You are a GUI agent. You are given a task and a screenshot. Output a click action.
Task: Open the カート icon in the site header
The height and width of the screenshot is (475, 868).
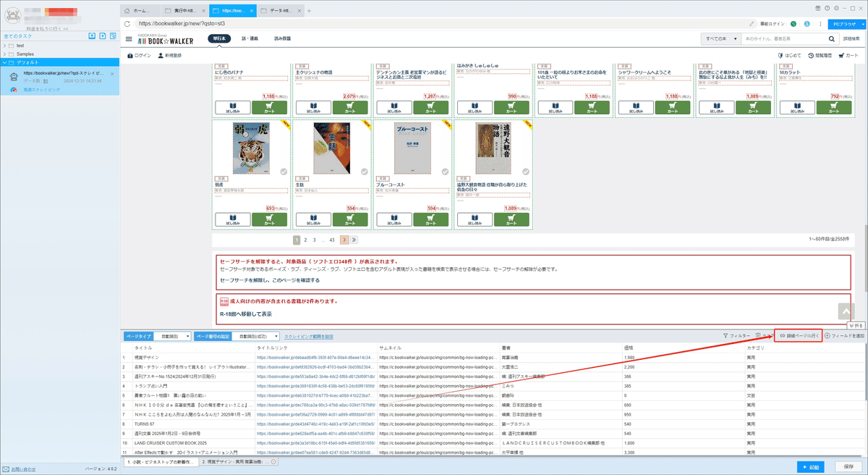pos(848,55)
